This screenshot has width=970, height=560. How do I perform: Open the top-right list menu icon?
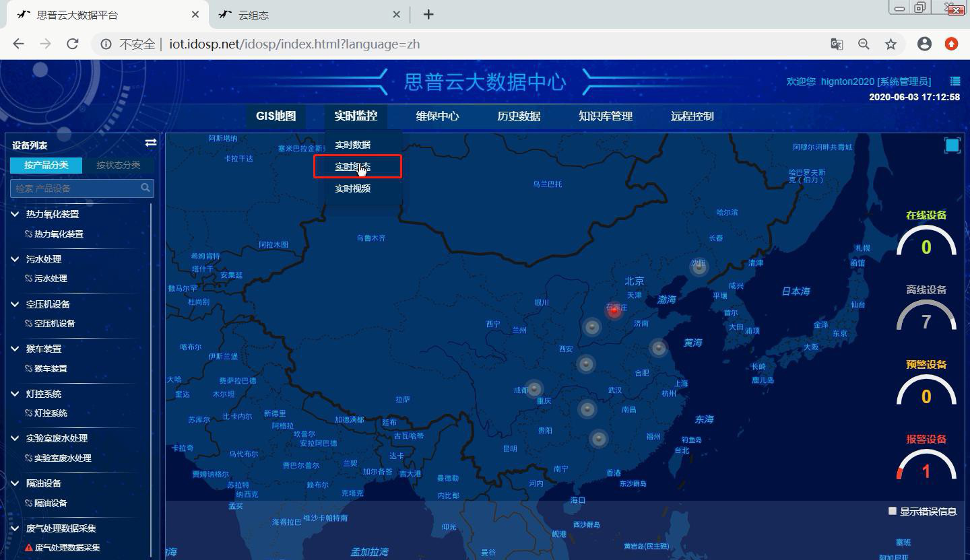point(955,81)
